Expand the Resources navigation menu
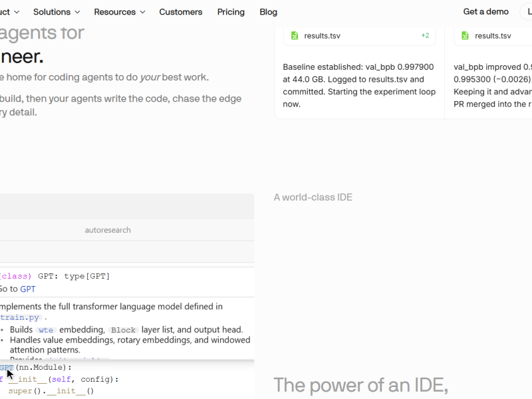532x399 pixels. click(x=120, y=12)
